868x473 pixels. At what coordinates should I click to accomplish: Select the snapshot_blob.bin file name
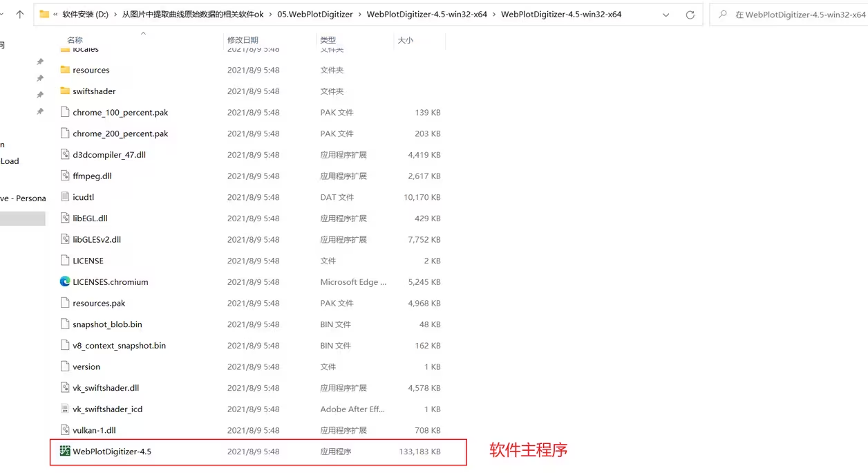click(107, 324)
